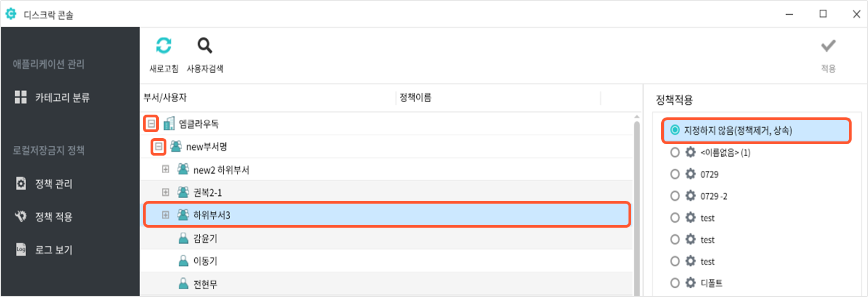Image resolution: width=868 pixels, height=297 pixels.
Task: Expand the new2 하위부서 node
Action: pos(165,169)
